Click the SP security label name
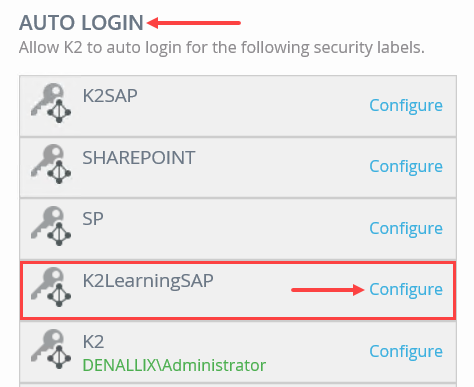Screen dimensions: 474x387 click(93, 219)
